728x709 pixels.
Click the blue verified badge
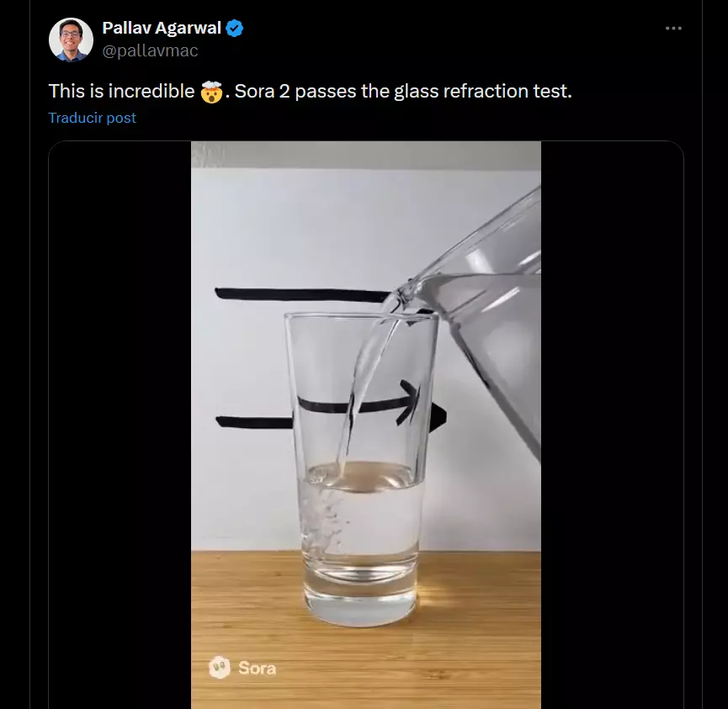click(235, 28)
